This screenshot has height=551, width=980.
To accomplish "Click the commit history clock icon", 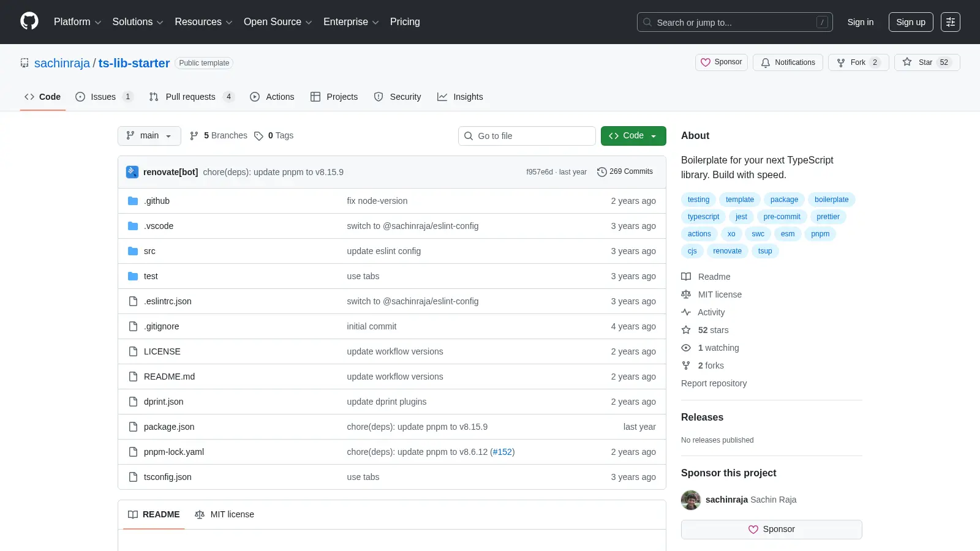I will tap(602, 172).
